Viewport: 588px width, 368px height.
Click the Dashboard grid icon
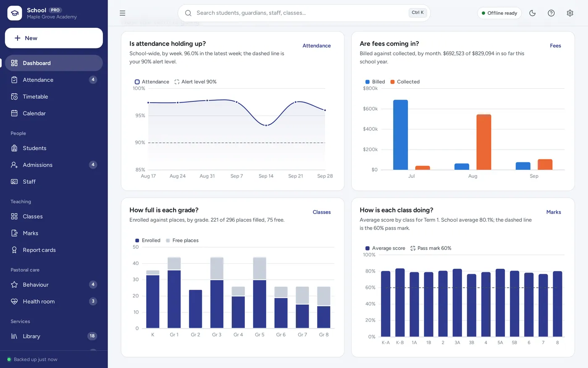[x=14, y=63]
